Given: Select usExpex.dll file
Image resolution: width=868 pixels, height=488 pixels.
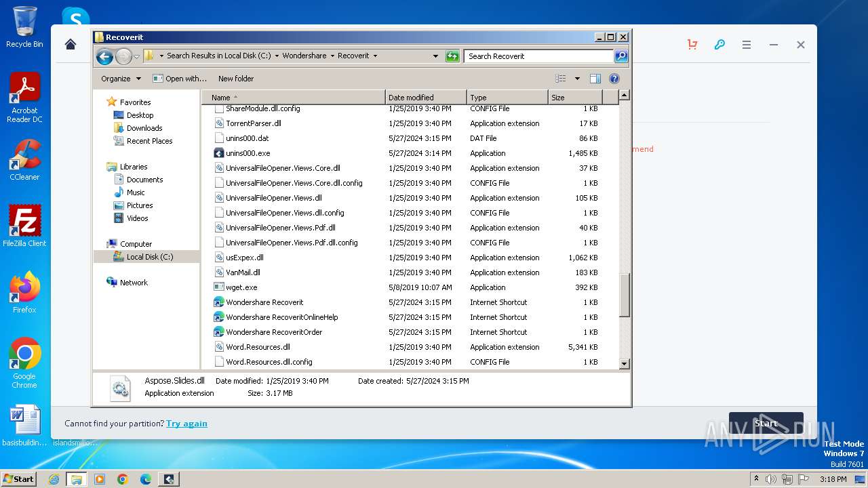Looking at the screenshot, I should click(244, 258).
